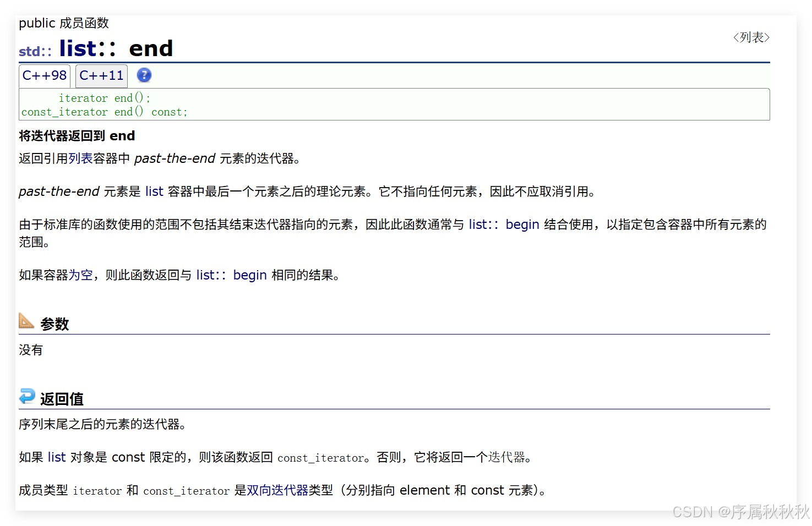Screen dimensions: 812x526
Task: Click the 返回值 section heading
Action: tap(62, 399)
